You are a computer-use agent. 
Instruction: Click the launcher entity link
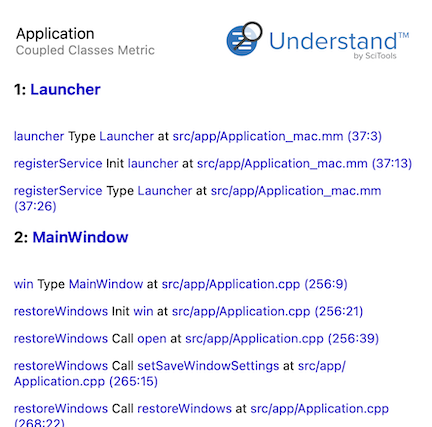click(39, 136)
